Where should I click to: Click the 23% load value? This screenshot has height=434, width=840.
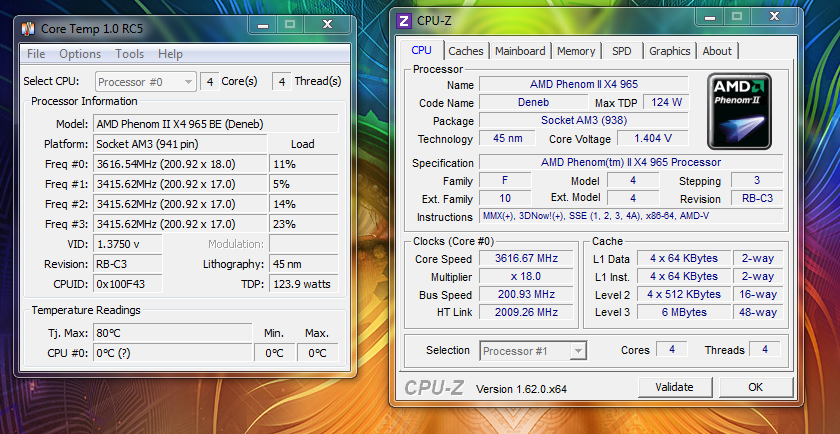click(304, 223)
